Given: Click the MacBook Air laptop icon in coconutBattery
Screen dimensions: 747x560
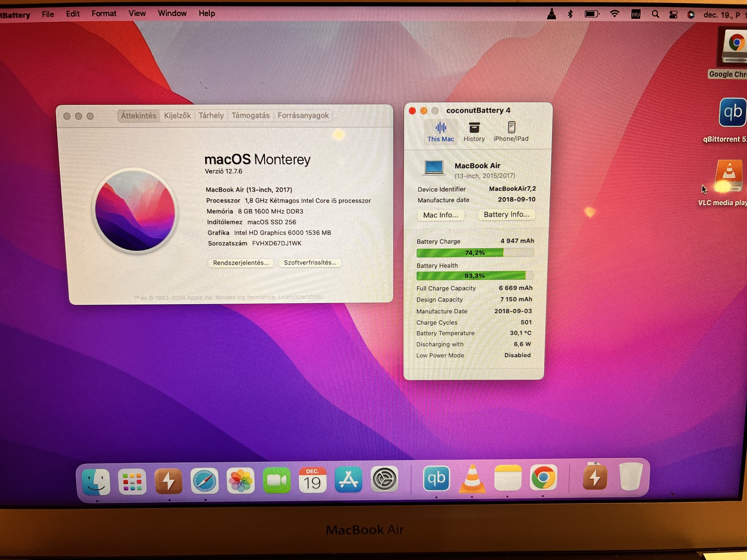Looking at the screenshot, I should 434,168.
